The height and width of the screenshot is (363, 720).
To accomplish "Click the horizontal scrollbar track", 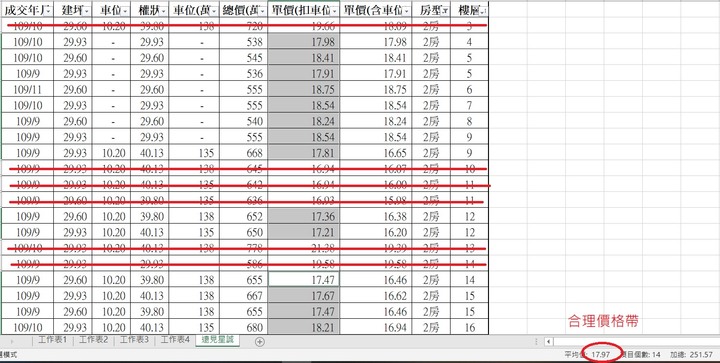I will coord(636,341).
